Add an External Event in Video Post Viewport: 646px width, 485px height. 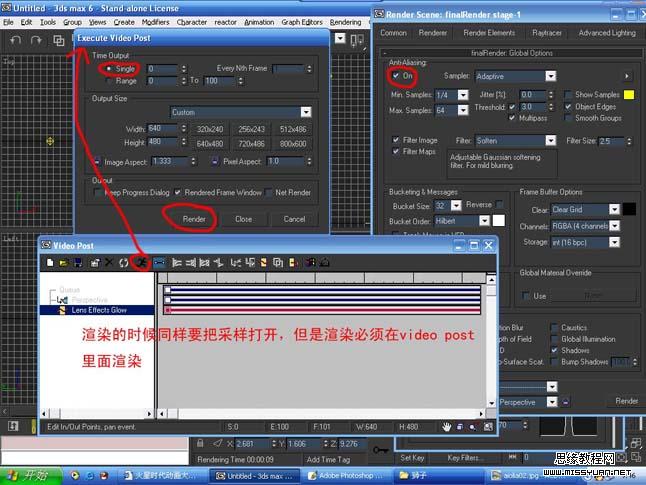(x=311, y=263)
